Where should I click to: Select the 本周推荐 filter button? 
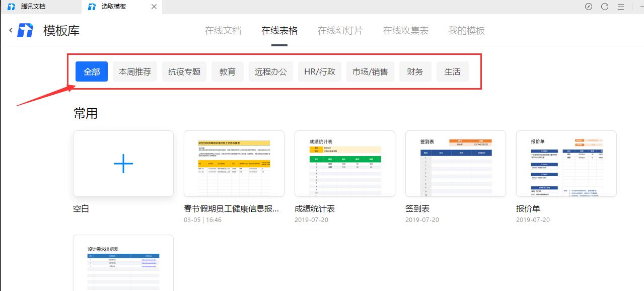(x=134, y=71)
